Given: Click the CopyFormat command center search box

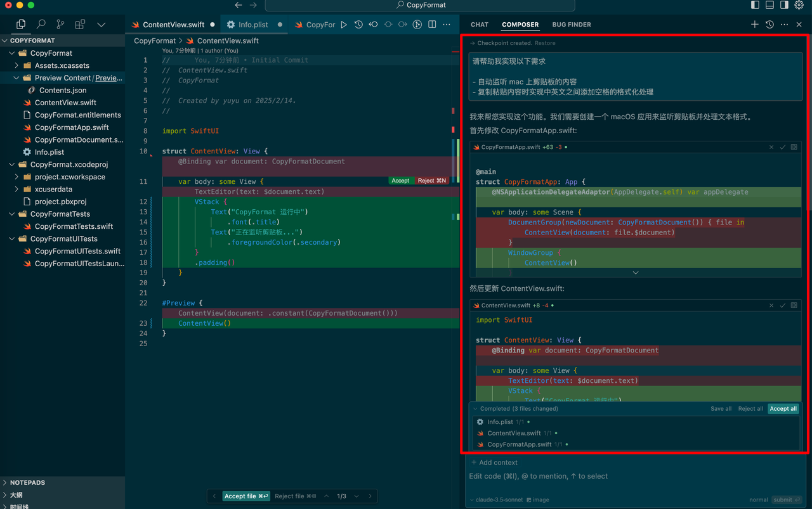Looking at the screenshot, I should pos(420,5).
